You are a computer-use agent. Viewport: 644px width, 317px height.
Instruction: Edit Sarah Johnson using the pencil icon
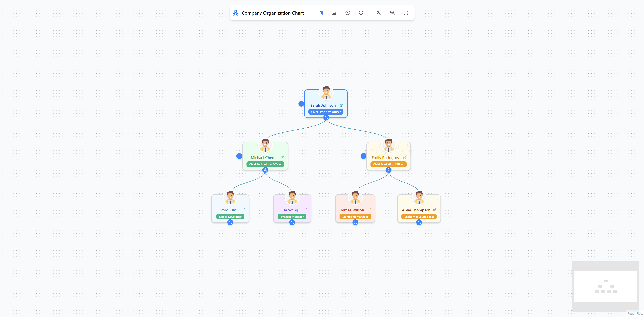point(341,105)
